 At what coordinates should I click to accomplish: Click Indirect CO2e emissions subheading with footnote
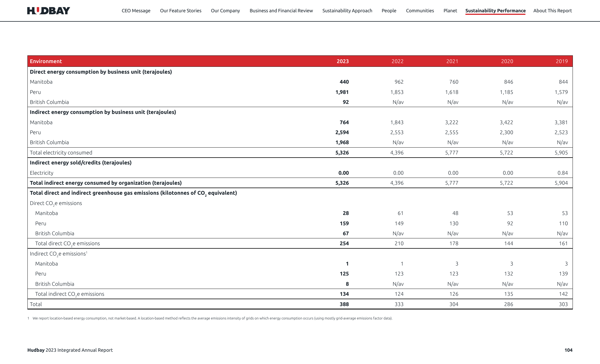(x=59, y=254)
